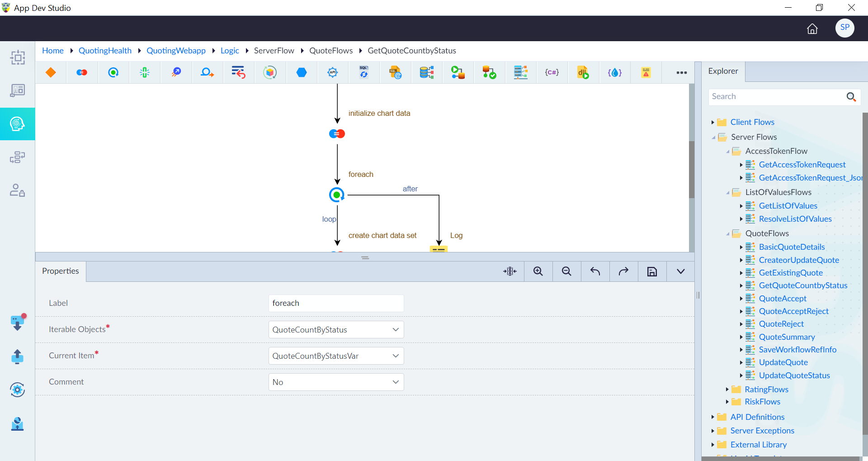Click the redo arrow in the properties toolbar
This screenshot has height=461, width=868.
(x=623, y=271)
